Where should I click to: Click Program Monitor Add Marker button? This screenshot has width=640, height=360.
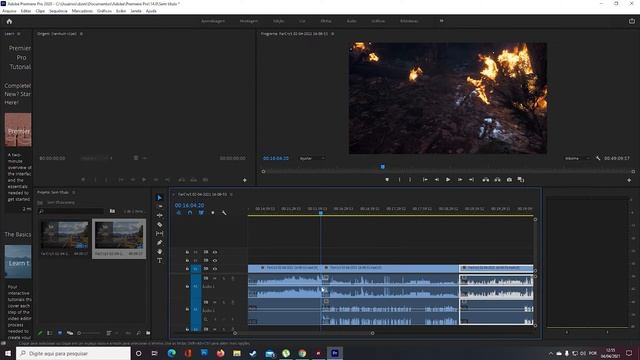tap(387, 180)
